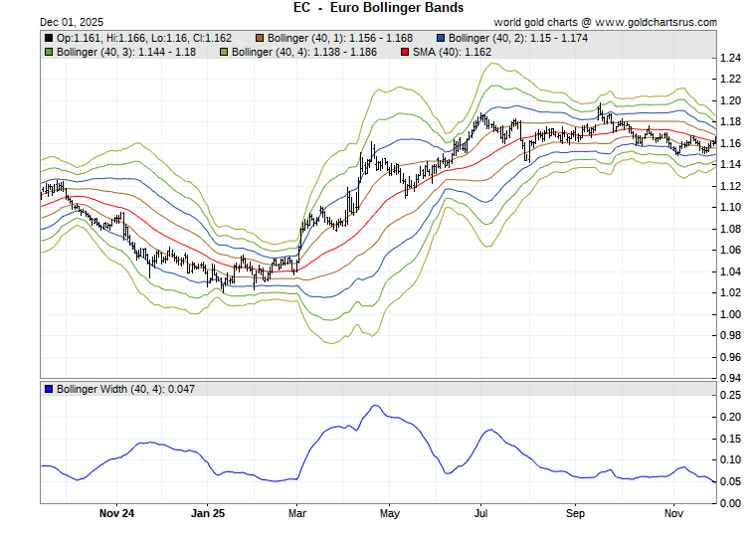Click the SMA (40): 1.162 legend text
756x539 pixels.
tap(446, 51)
